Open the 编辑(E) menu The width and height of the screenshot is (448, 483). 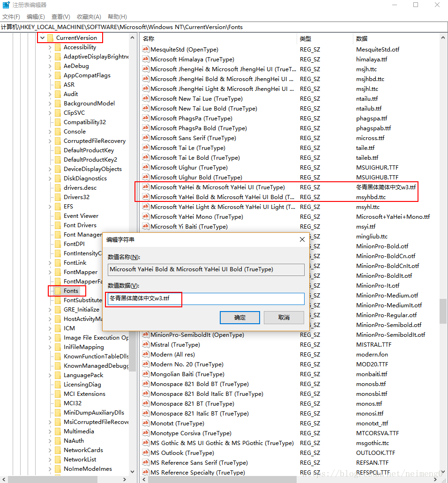click(36, 17)
